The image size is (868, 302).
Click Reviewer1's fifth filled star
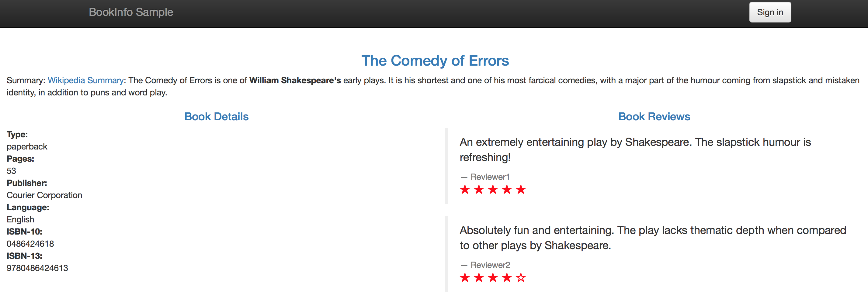click(x=521, y=190)
